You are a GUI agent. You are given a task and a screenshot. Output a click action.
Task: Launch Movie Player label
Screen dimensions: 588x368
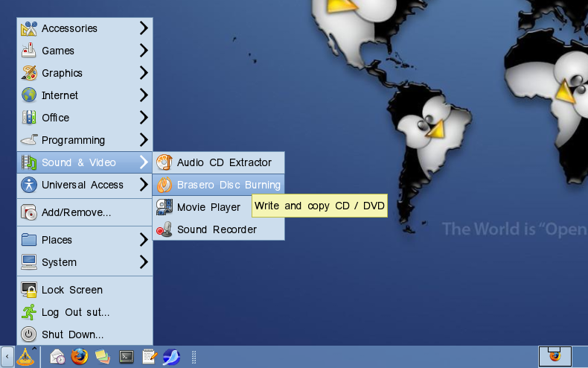[x=208, y=207]
